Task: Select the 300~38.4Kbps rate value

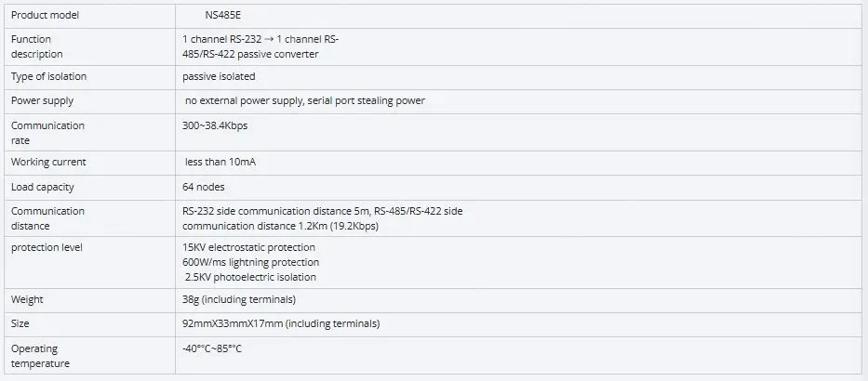Action: point(215,125)
